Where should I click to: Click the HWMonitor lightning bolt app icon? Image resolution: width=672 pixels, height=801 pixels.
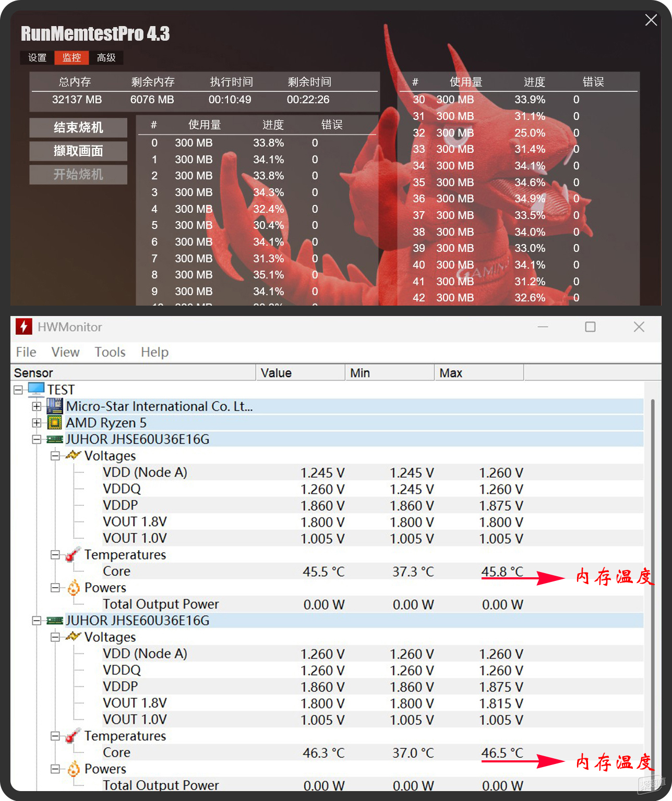(x=24, y=327)
